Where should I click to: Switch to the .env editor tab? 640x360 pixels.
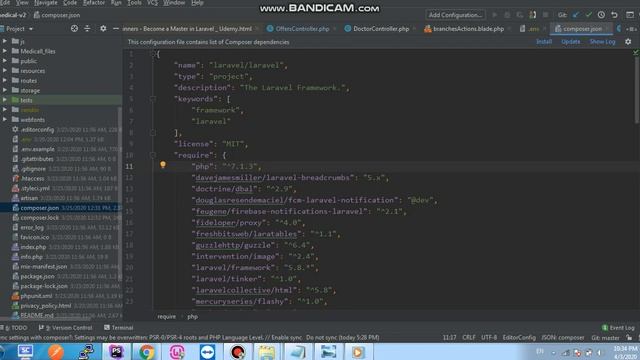pyautogui.click(x=533, y=29)
